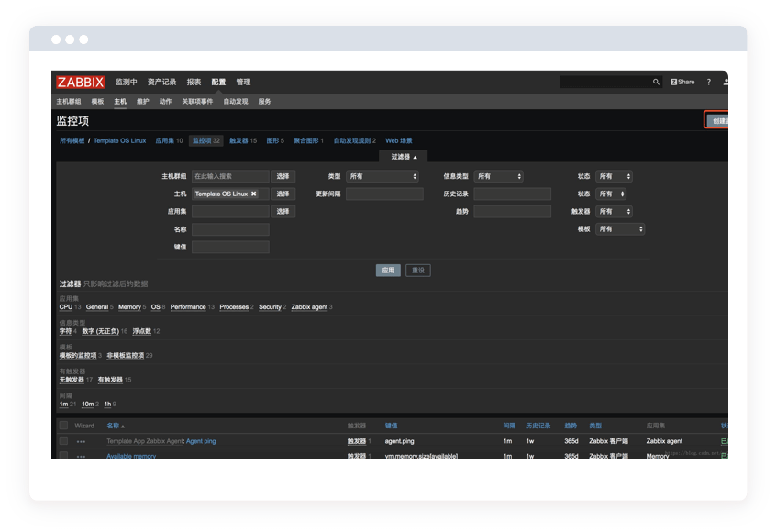Focus the 更新间隔 input field
Viewport: 776px width, 532px height.
coord(384,194)
